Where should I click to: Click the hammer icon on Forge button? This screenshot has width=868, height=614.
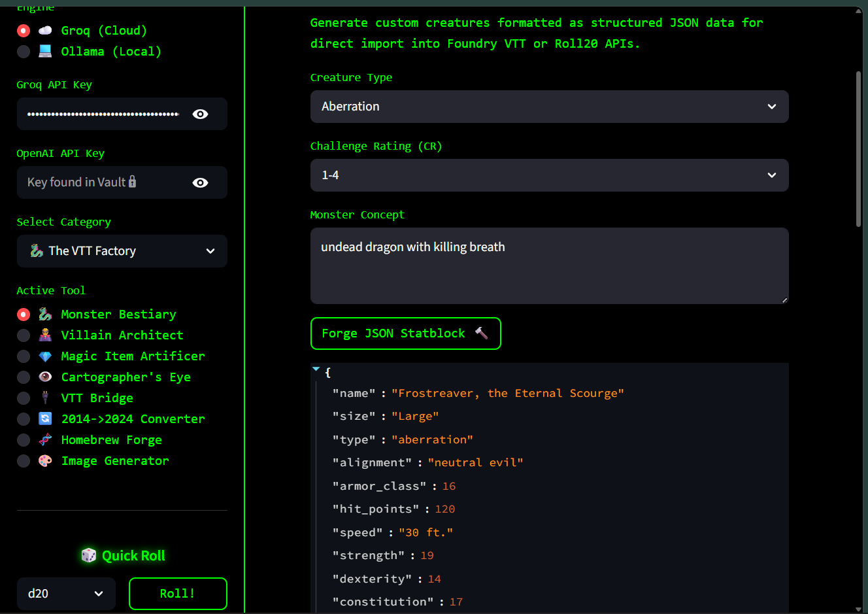point(481,333)
